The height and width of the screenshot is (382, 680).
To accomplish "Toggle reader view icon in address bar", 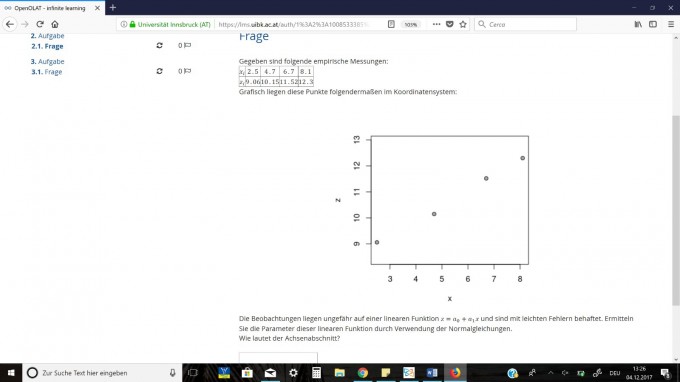I will (391, 24).
